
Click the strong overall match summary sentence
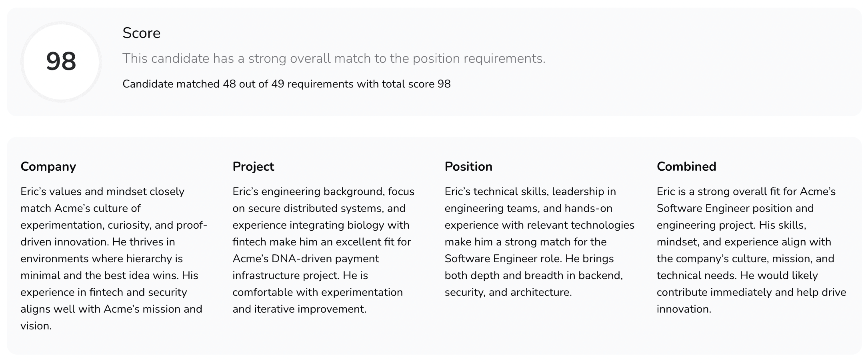[334, 58]
